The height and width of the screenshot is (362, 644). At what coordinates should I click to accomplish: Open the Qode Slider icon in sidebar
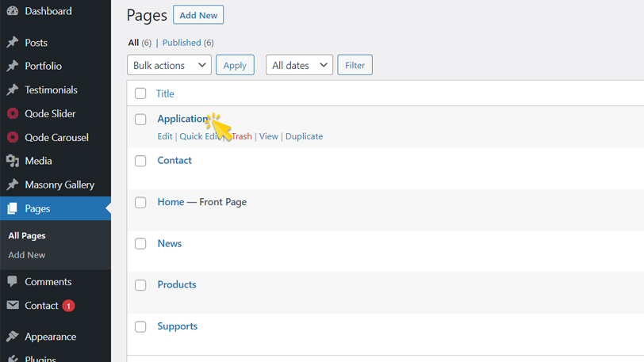coord(12,114)
